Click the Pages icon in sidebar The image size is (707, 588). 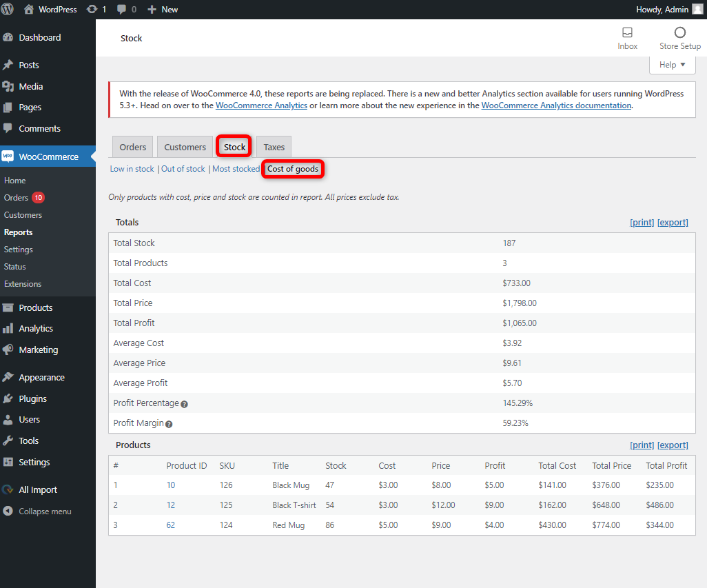8,108
